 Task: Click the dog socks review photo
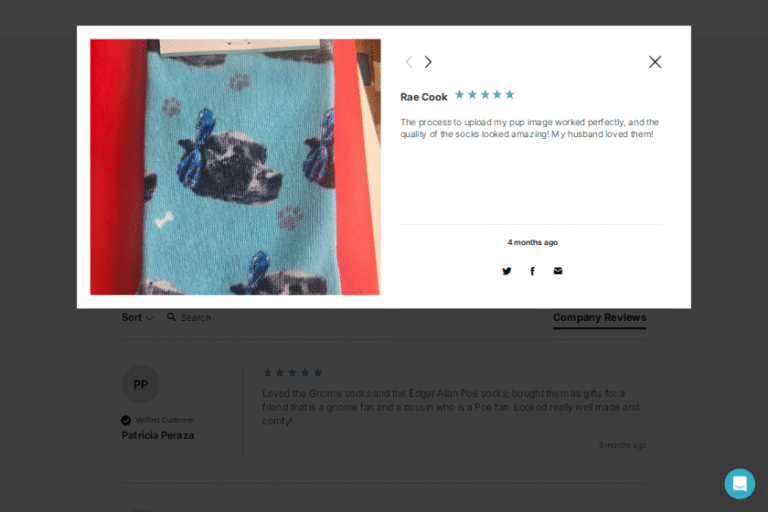(235, 167)
